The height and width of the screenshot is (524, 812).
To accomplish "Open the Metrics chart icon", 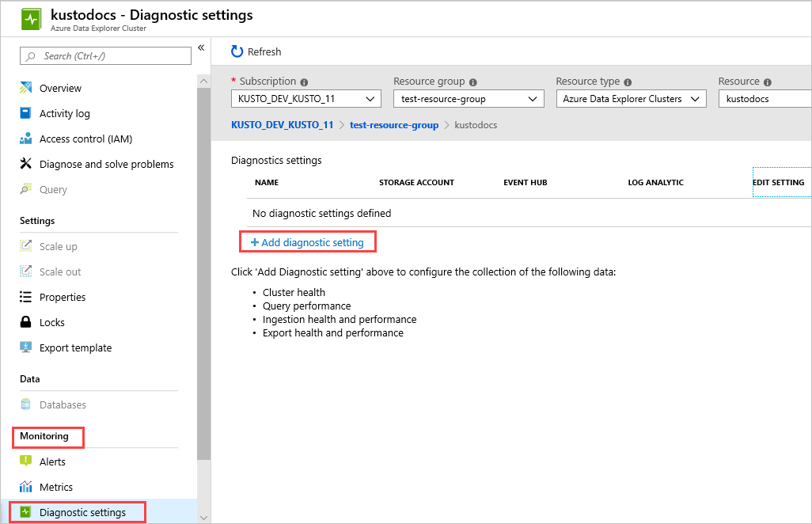I will [x=26, y=487].
